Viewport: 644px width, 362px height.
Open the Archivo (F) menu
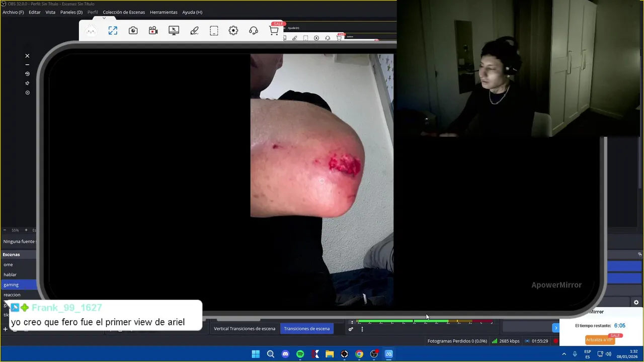tap(13, 12)
